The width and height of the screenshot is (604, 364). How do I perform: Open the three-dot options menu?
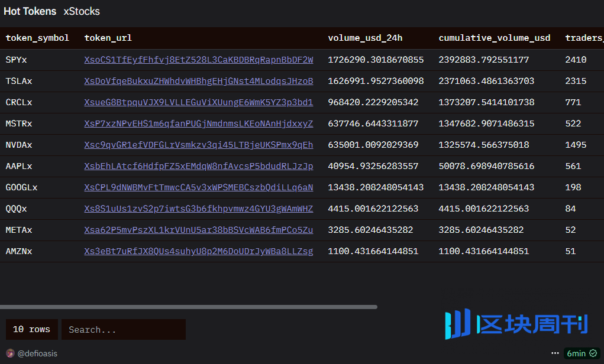555,353
